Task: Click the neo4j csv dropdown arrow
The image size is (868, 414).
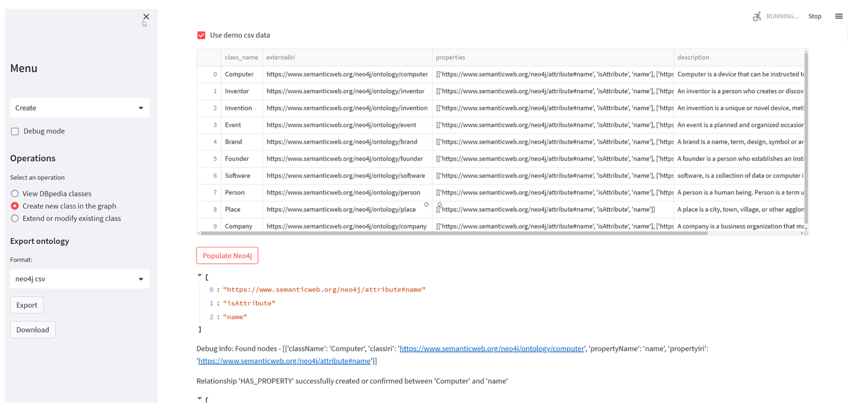Action: coord(141,279)
